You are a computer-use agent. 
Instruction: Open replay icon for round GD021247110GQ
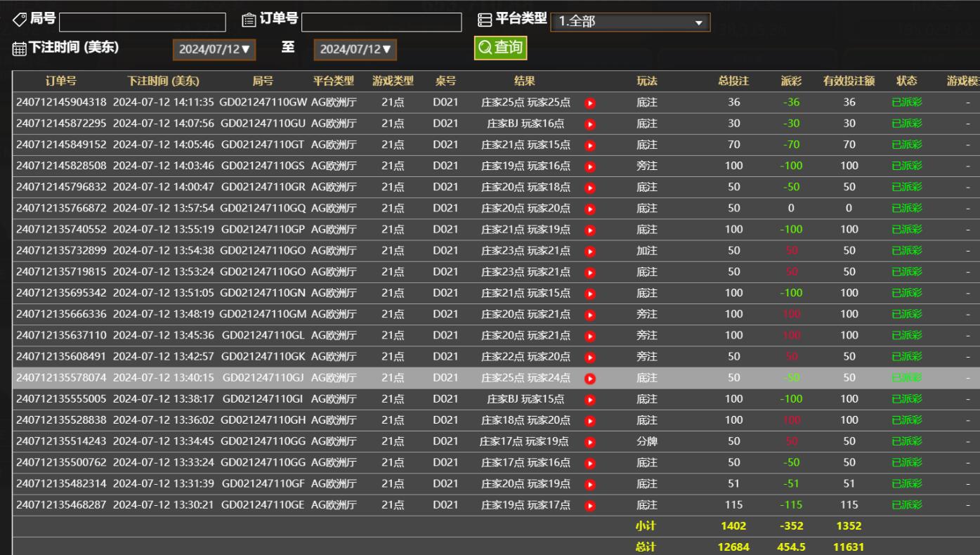[590, 209]
